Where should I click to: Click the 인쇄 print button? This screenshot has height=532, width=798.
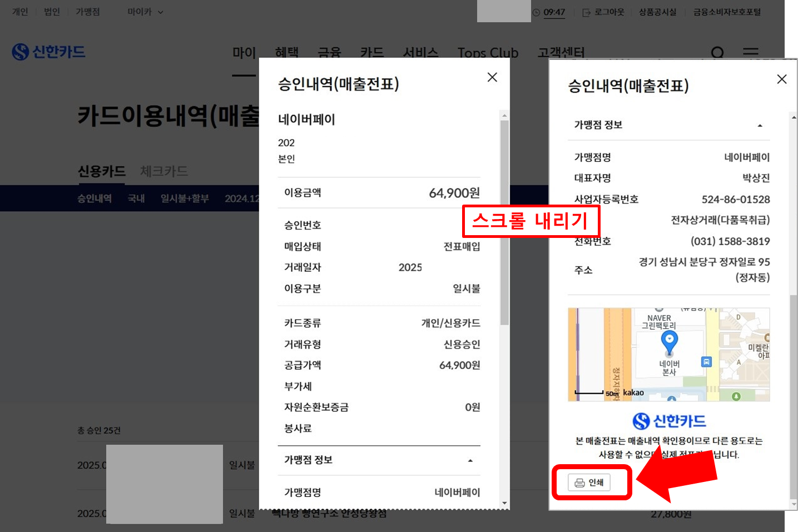tap(589, 483)
